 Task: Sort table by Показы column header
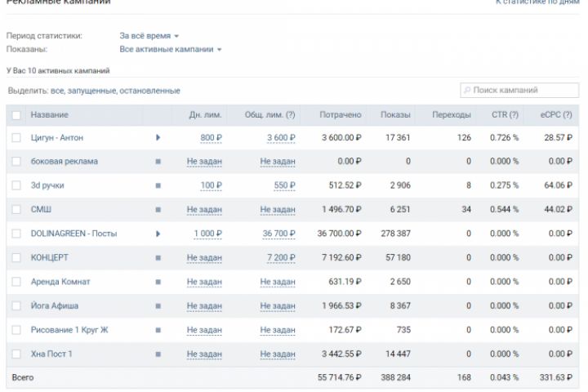tap(395, 115)
